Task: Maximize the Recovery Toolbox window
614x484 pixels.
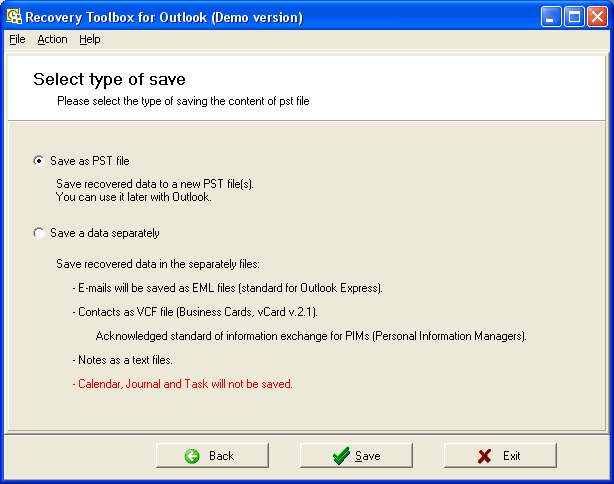Action: click(x=574, y=17)
